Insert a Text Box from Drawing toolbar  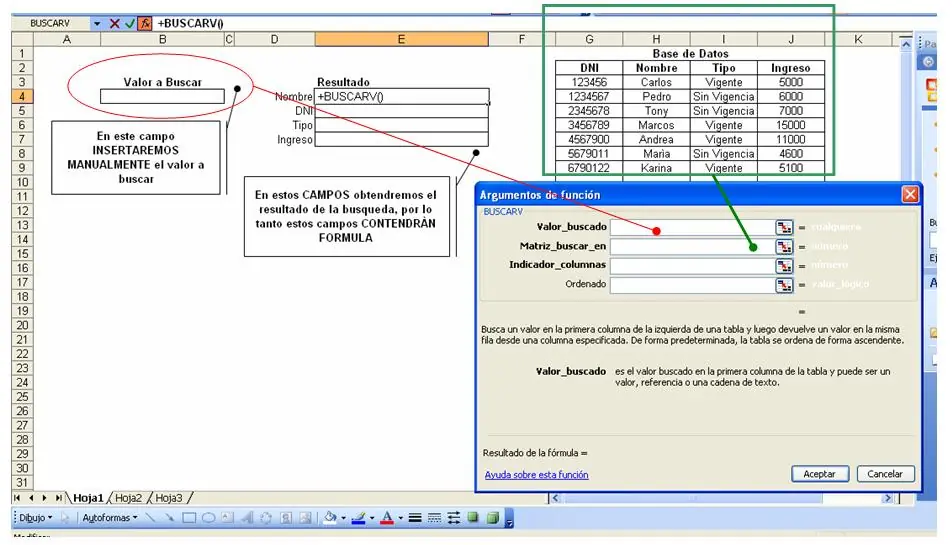(227, 518)
